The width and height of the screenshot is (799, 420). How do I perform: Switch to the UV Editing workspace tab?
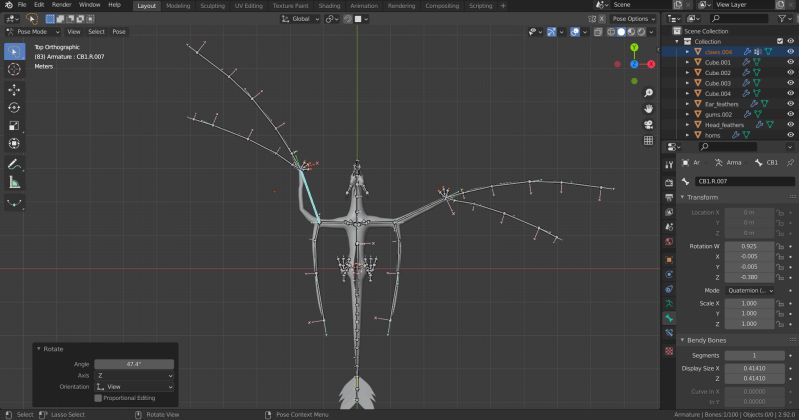pos(249,6)
